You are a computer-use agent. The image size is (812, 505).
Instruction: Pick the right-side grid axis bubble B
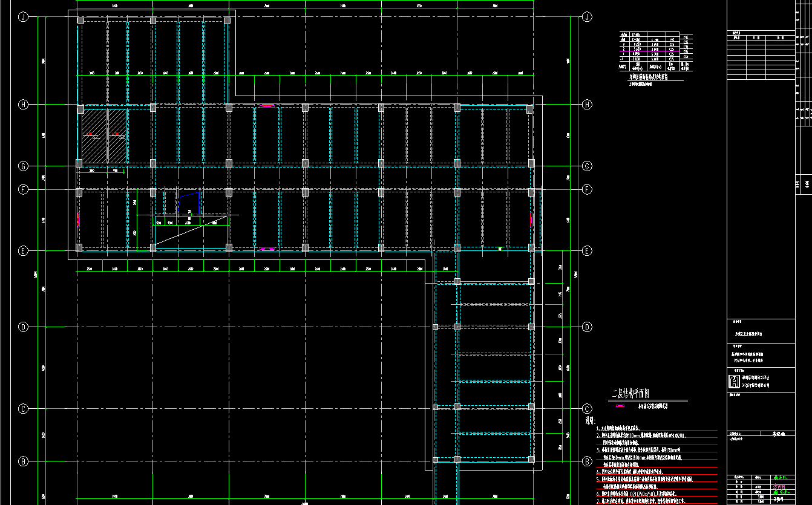(587, 461)
